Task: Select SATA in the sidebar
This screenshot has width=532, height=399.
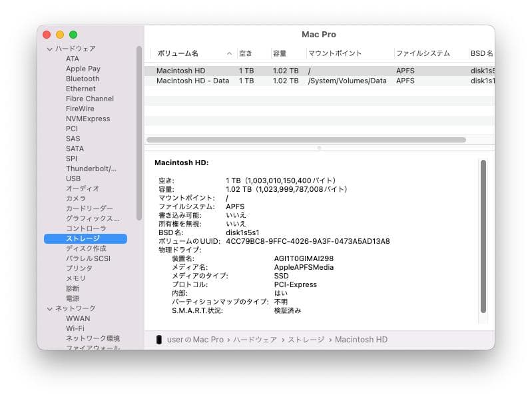Action: point(75,149)
